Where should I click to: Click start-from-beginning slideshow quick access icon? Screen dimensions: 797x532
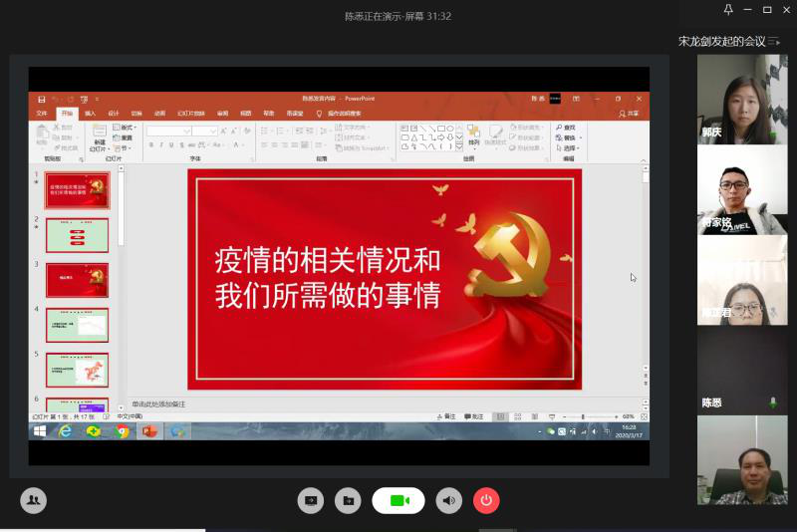[84, 99]
